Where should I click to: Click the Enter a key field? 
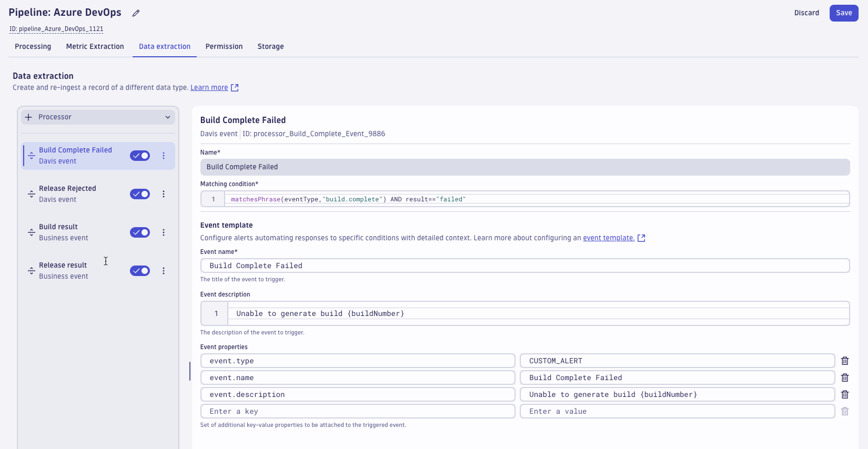click(358, 411)
